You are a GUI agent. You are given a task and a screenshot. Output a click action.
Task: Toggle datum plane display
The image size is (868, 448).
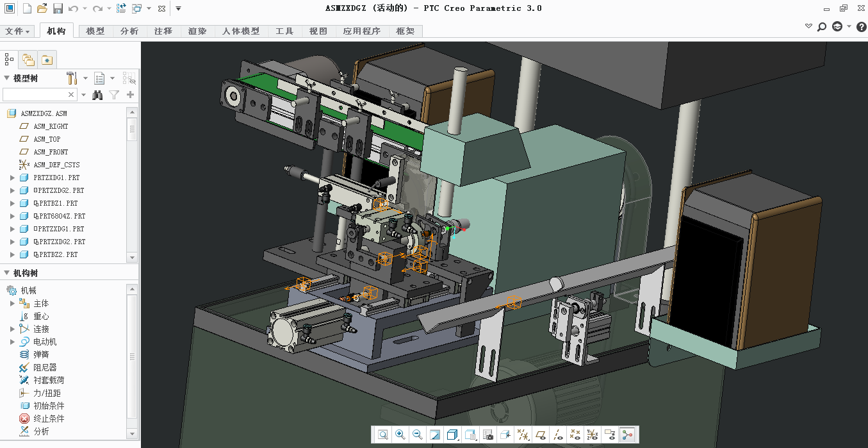coord(540,435)
